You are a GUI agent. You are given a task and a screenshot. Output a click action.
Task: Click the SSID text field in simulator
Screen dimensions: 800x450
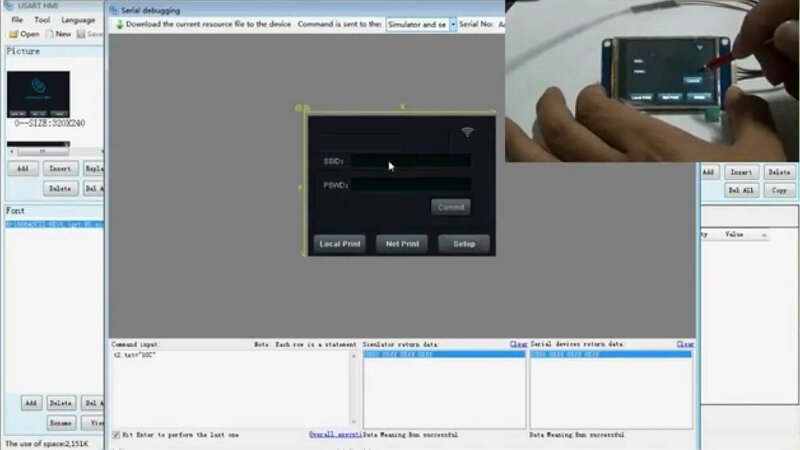pyautogui.click(x=411, y=161)
